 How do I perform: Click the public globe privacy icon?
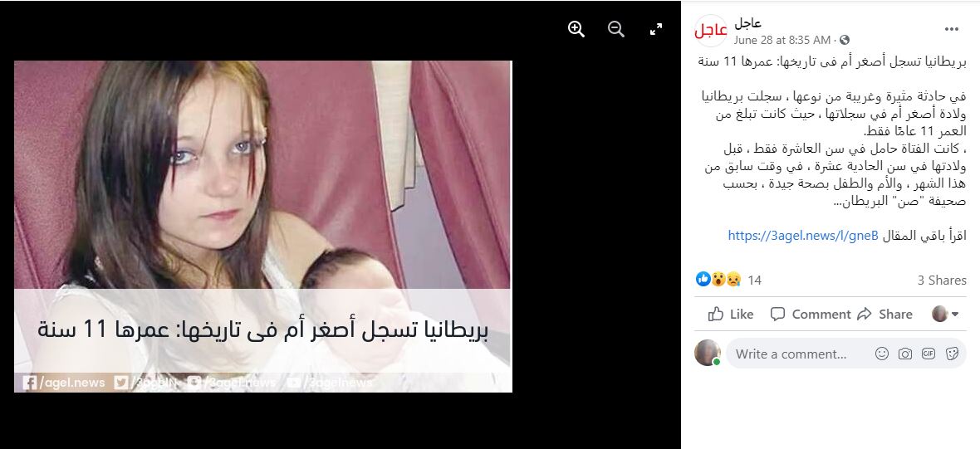point(845,40)
